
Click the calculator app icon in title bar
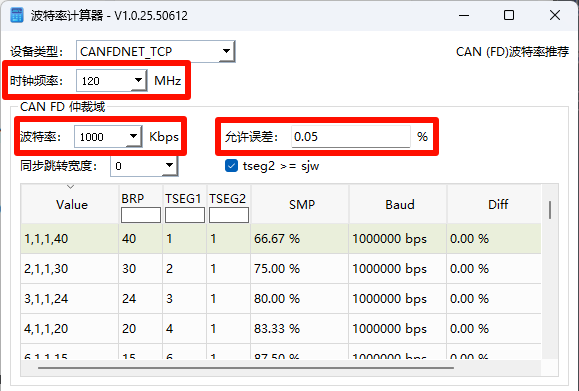[x=17, y=15]
